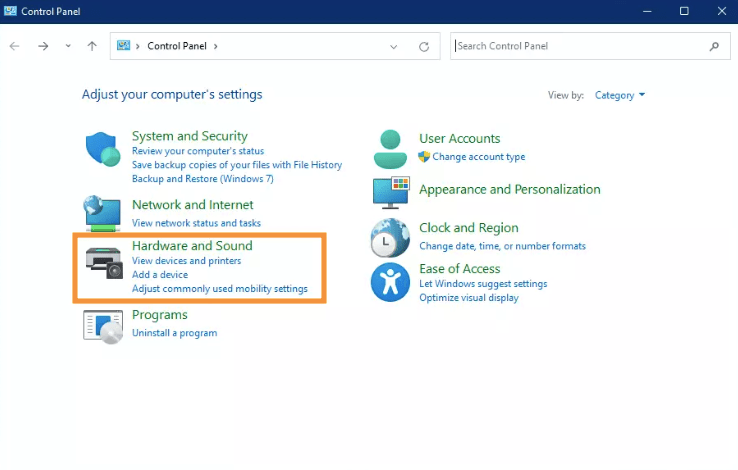Open the Hardware and Sound printer icon
738x470 pixels.
[104, 263]
